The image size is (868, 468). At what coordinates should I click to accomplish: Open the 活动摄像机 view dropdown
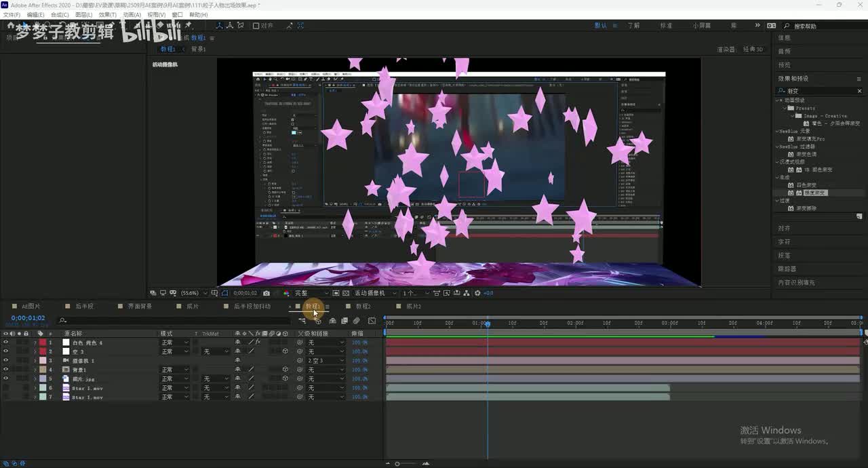(374, 293)
